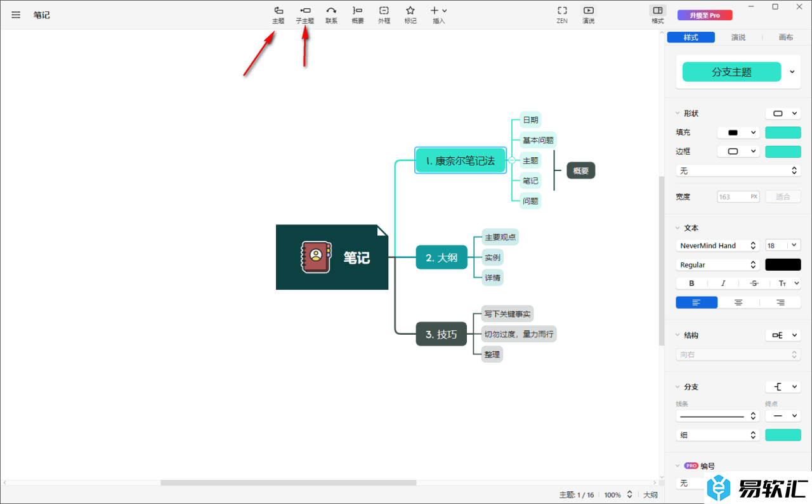The height and width of the screenshot is (504, 812).
Task: Switch to the 演说 tab in panel
Action: coord(738,37)
